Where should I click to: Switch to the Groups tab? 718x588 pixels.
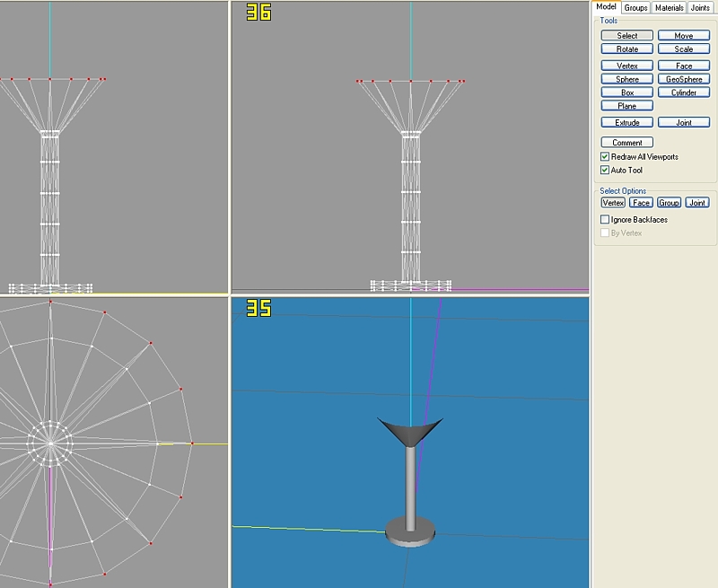click(x=635, y=8)
